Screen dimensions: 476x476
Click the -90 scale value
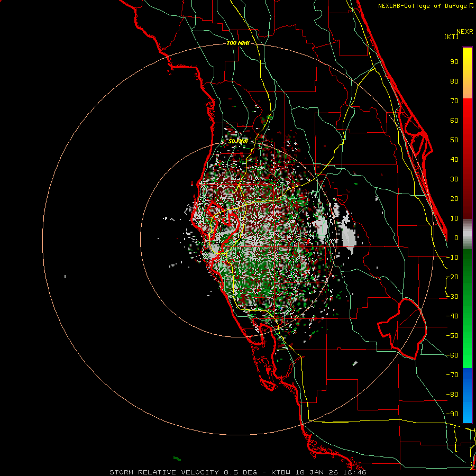pyautogui.click(x=452, y=414)
